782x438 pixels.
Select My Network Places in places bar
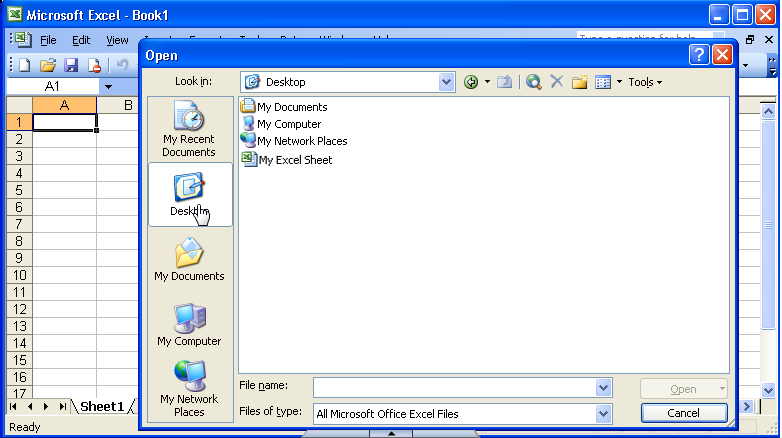click(189, 389)
